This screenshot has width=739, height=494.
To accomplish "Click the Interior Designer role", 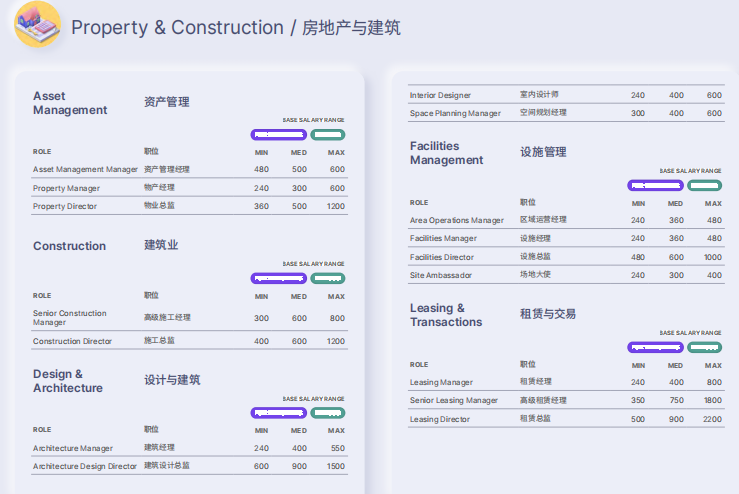I will coord(440,95).
